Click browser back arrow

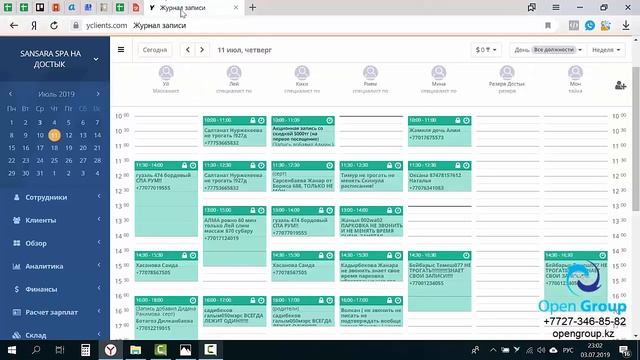14,25
